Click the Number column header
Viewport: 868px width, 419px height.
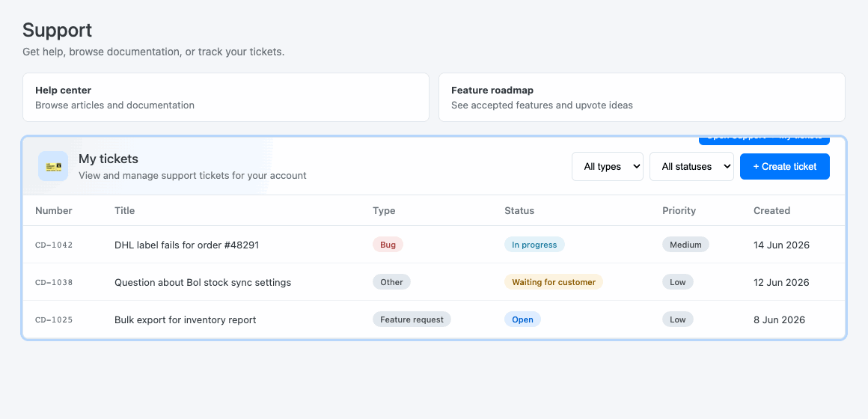pos(54,210)
